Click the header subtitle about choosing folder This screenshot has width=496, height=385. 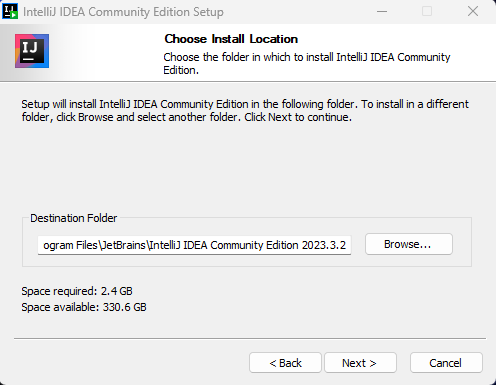click(x=307, y=64)
